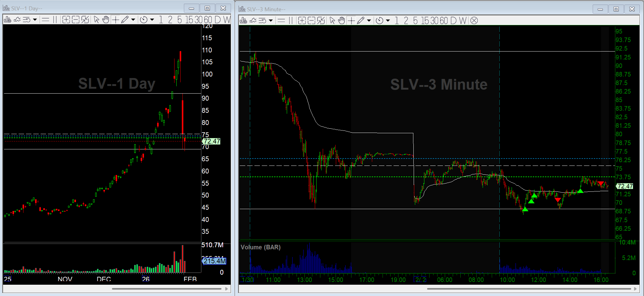644x296 pixels.
Task: Click the timer icon in 3 Minute toolbar
Action: tap(379, 21)
